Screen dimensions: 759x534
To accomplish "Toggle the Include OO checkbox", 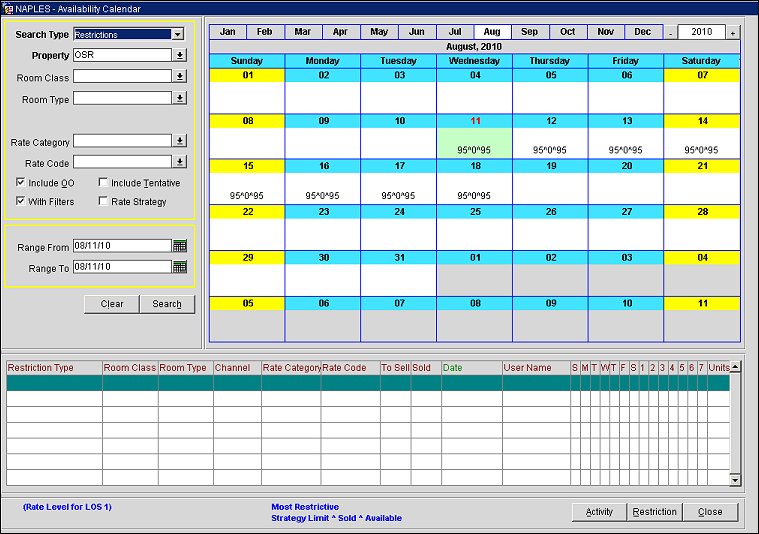I will tap(21, 183).
